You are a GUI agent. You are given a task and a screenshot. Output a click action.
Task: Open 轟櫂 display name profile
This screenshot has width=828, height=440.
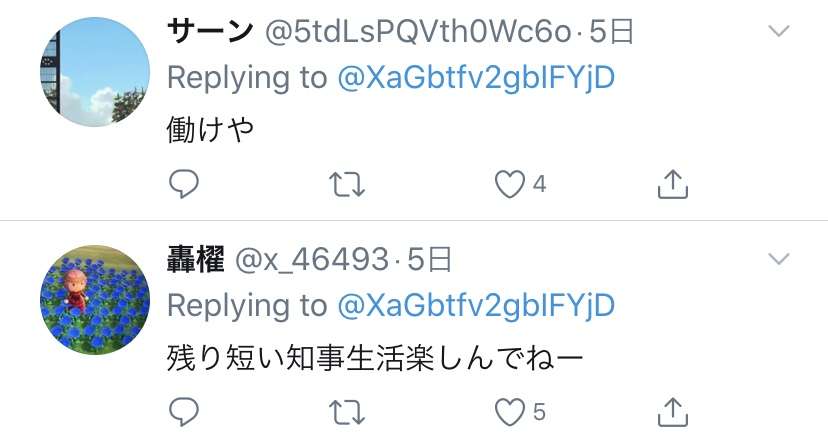(x=196, y=259)
